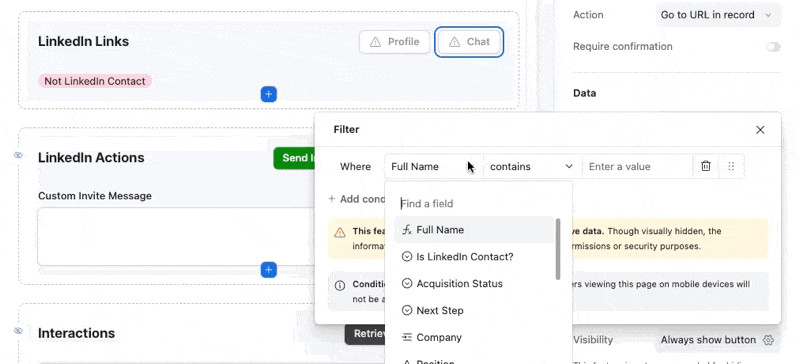The height and width of the screenshot is (364, 800).
Task: Focus the Enter a value field
Action: (x=637, y=166)
